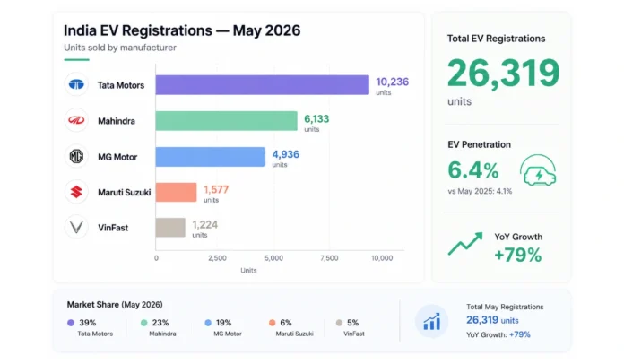Click the orange Maruti Suzuki legend dot
Viewport: 624px width, 364px height.
[x=273, y=323]
